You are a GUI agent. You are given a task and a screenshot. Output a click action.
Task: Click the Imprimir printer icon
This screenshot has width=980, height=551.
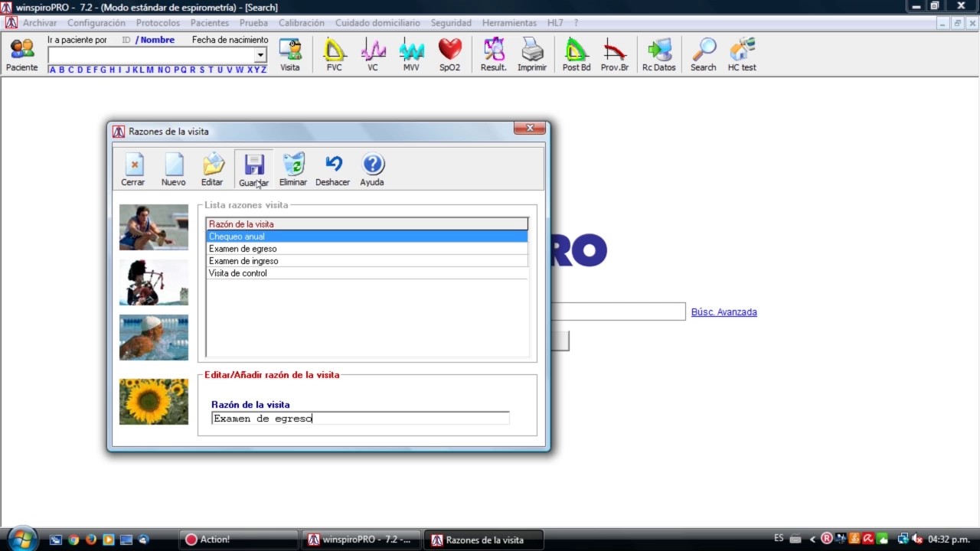tap(532, 54)
